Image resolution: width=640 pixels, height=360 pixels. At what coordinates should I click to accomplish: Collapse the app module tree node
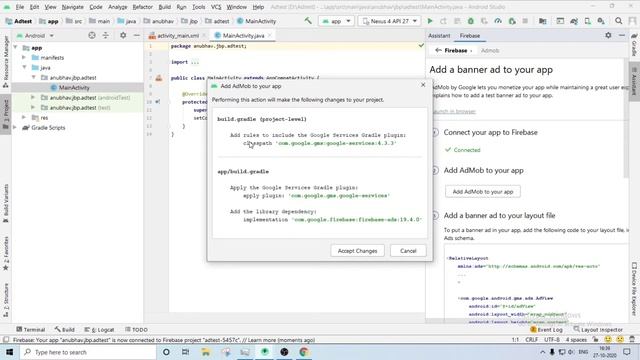tap(16, 48)
